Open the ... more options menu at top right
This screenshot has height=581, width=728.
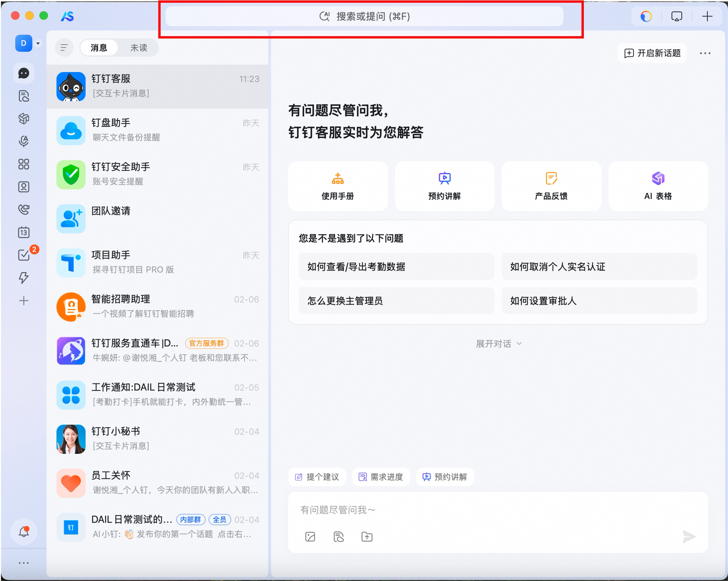click(x=705, y=53)
